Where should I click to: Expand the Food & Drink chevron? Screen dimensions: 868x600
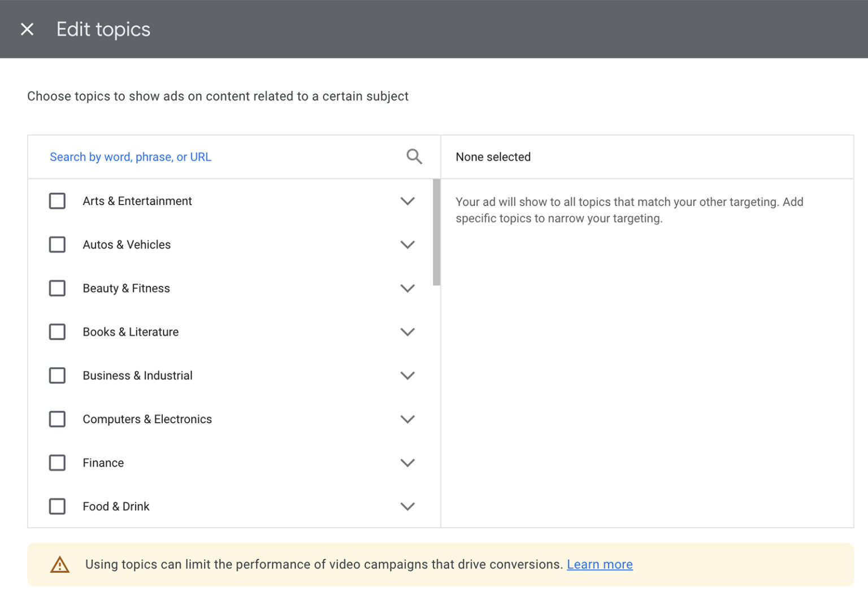407,506
